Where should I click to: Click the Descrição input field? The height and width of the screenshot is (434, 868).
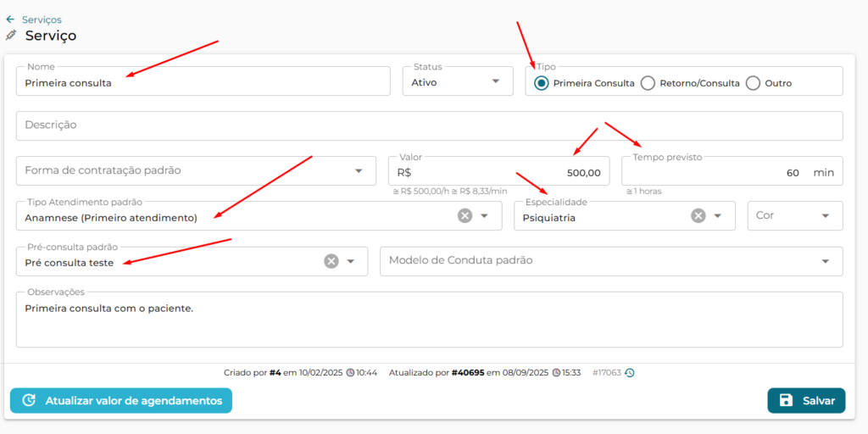pos(430,125)
